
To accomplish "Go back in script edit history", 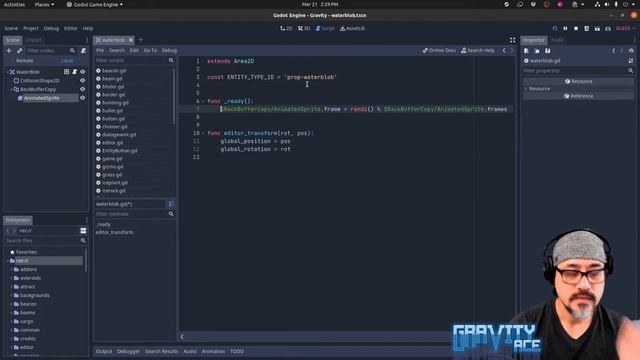I will click(x=504, y=51).
